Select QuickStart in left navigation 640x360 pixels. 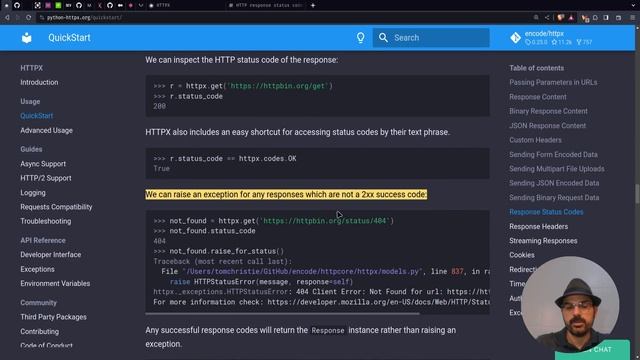point(37,116)
